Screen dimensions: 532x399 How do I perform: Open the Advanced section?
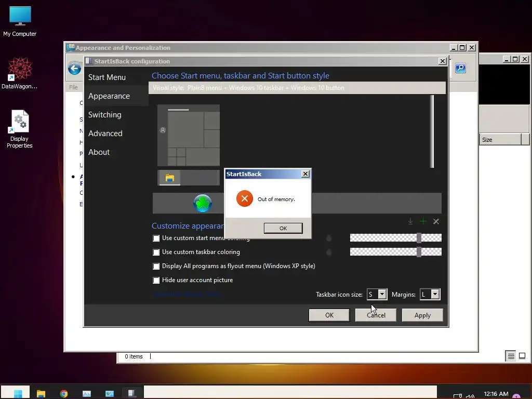click(105, 134)
